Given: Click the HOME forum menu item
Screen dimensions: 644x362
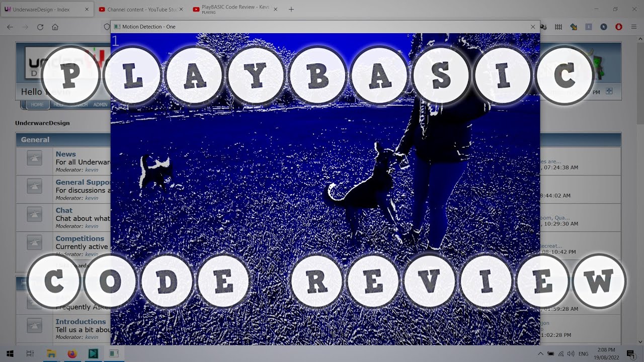Looking at the screenshot, I should coord(37,105).
